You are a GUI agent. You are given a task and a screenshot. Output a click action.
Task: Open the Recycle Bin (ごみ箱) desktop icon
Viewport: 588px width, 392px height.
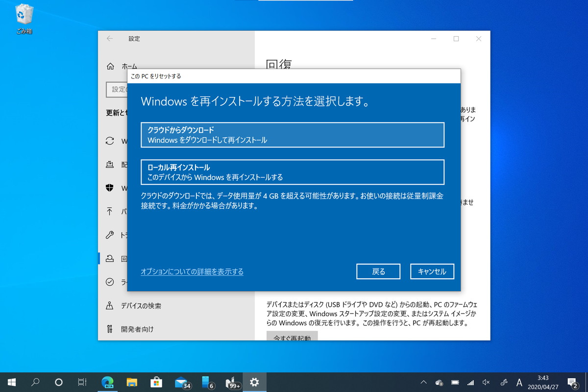24,20
